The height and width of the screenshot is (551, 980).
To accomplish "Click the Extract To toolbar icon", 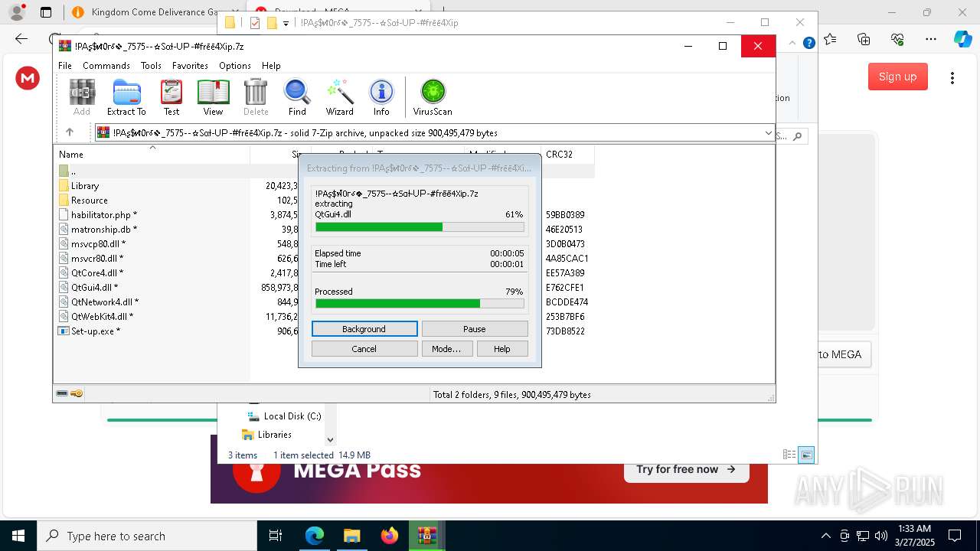I will point(126,97).
